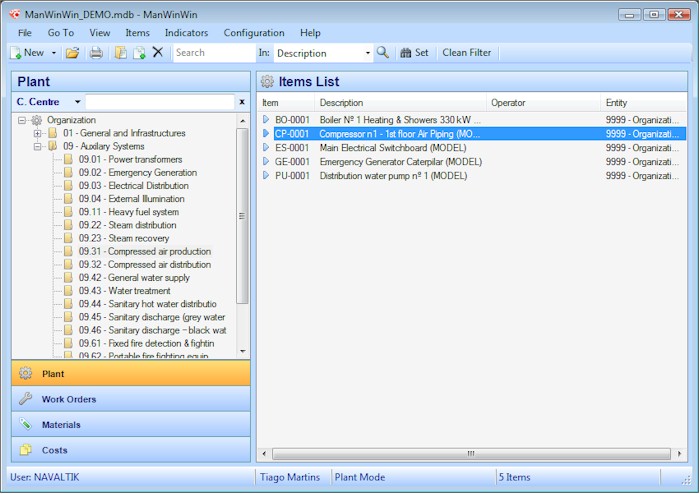Sort by the Operator column header
700x494 pixels.
[543, 103]
